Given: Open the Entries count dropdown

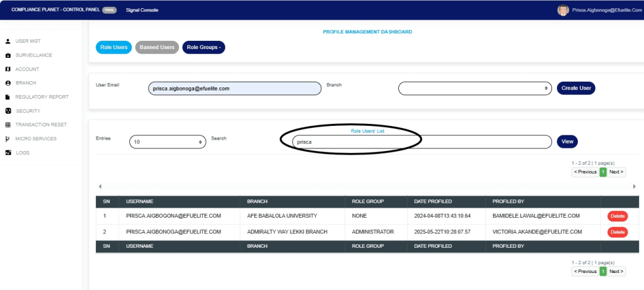Looking at the screenshot, I should coord(168,142).
